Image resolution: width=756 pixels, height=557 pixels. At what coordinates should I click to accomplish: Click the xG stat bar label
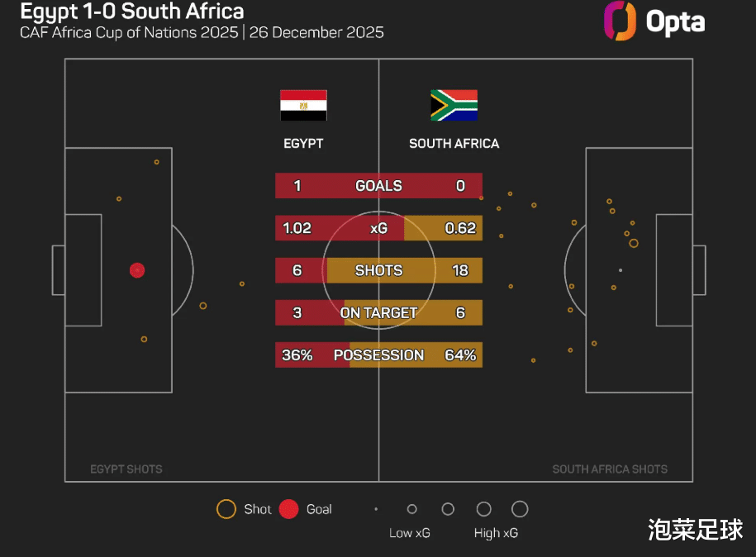coord(378,228)
